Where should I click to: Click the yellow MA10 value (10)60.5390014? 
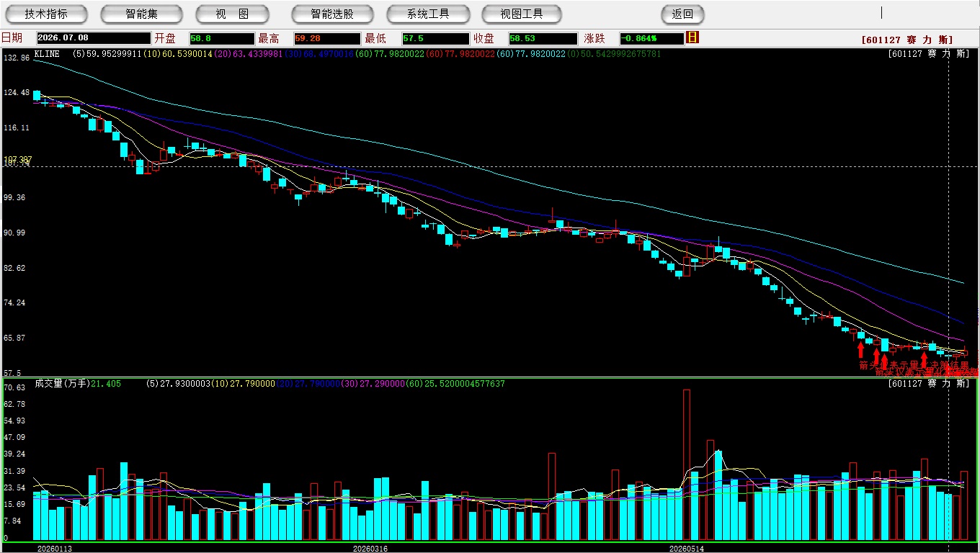click(177, 54)
